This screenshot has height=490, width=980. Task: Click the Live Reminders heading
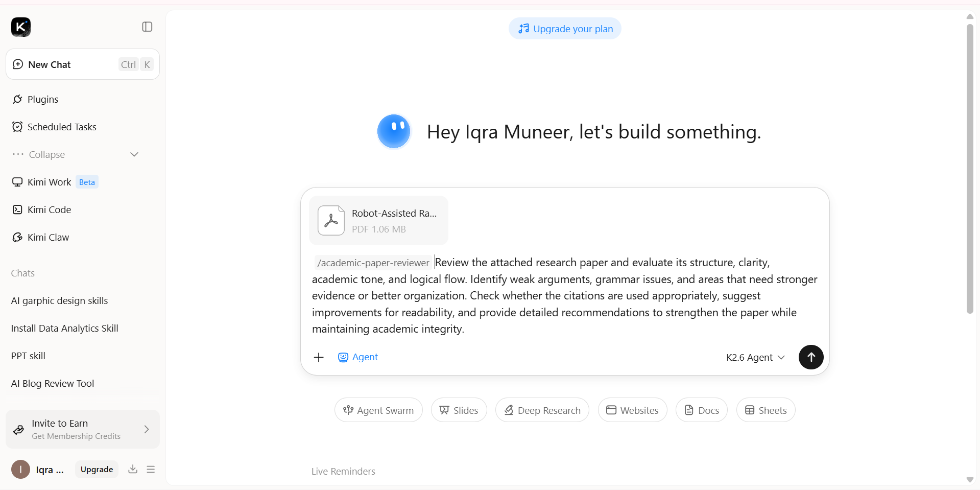click(343, 471)
